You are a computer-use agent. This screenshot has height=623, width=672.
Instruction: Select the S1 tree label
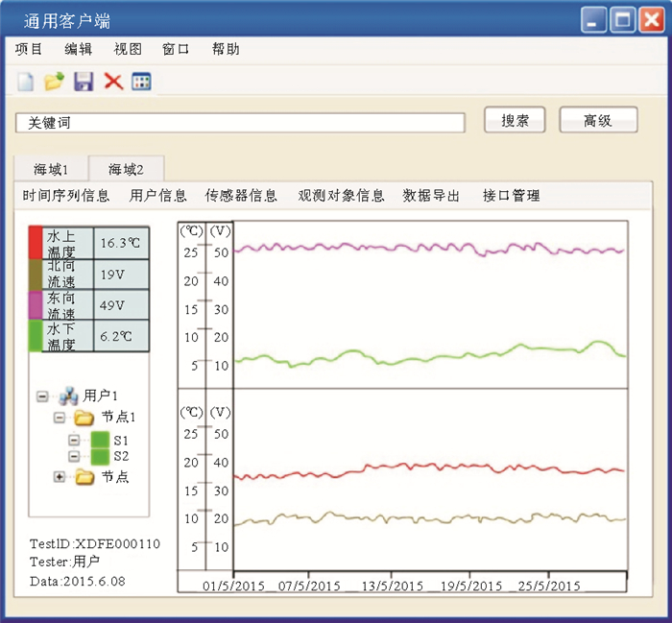tap(121, 440)
